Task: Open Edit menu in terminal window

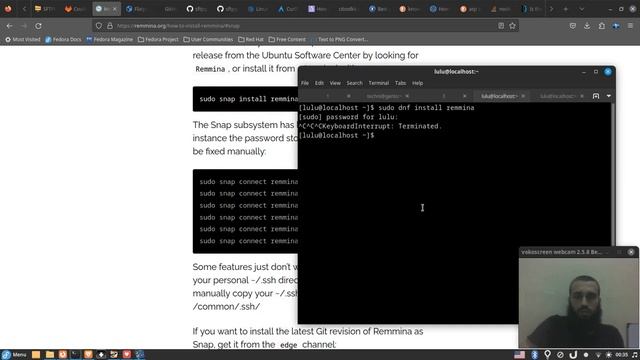Action: point(319,83)
